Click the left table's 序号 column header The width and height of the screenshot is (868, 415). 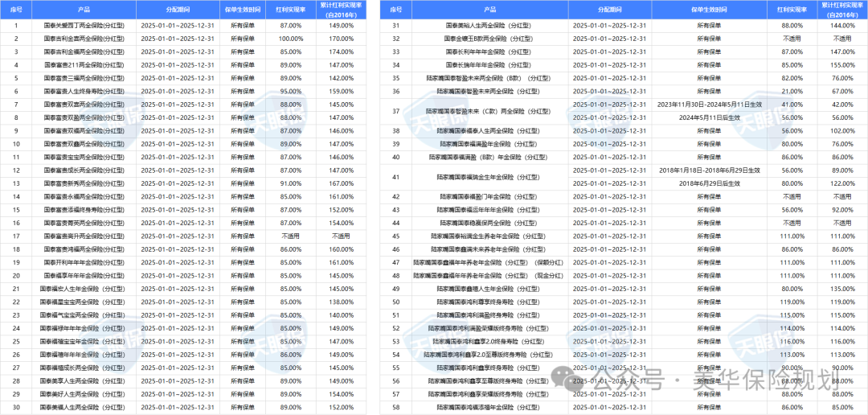coord(15,10)
